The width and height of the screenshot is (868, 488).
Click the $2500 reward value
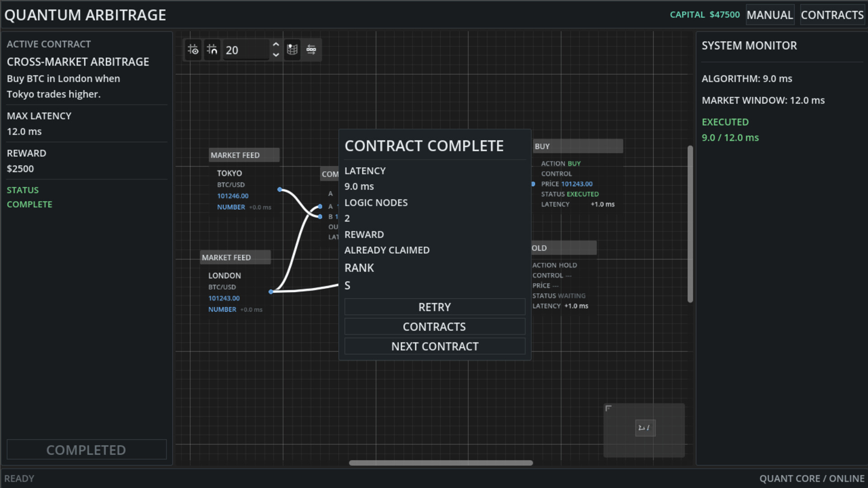pyautogui.click(x=20, y=169)
